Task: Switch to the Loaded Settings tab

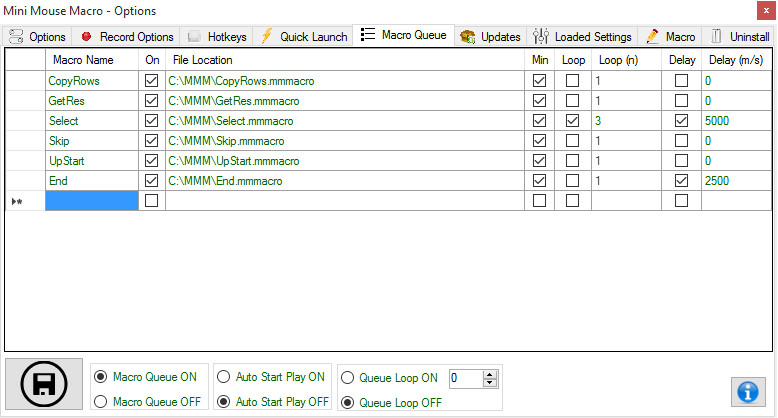Action: pos(582,37)
